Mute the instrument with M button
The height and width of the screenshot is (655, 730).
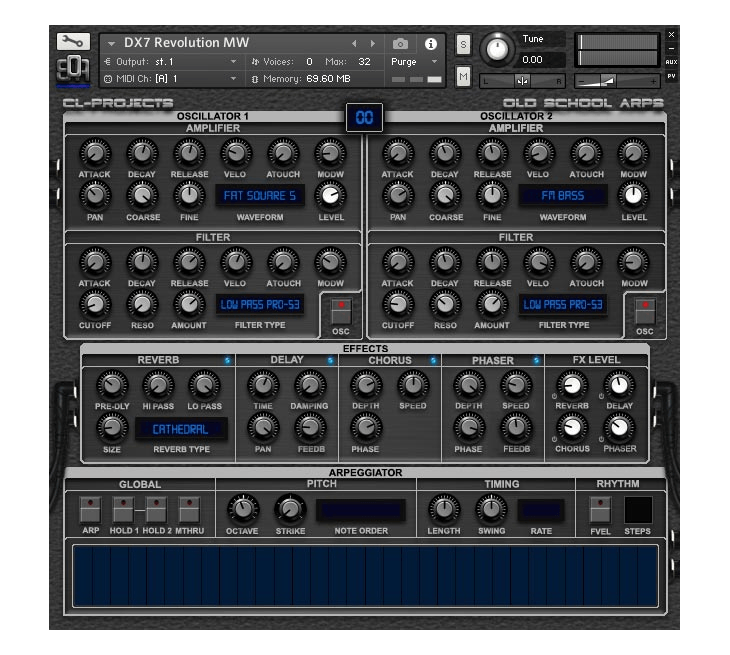[x=463, y=77]
